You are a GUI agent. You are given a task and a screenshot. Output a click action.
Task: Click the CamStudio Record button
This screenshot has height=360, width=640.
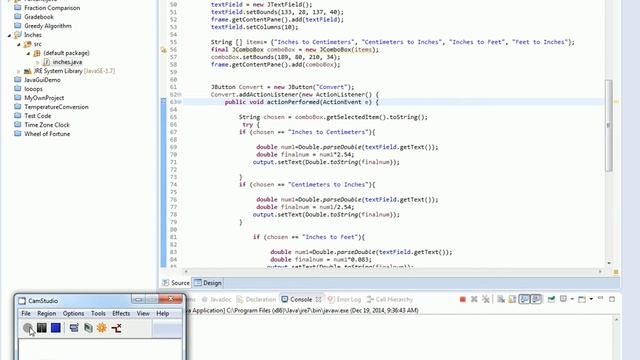point(28,328)
